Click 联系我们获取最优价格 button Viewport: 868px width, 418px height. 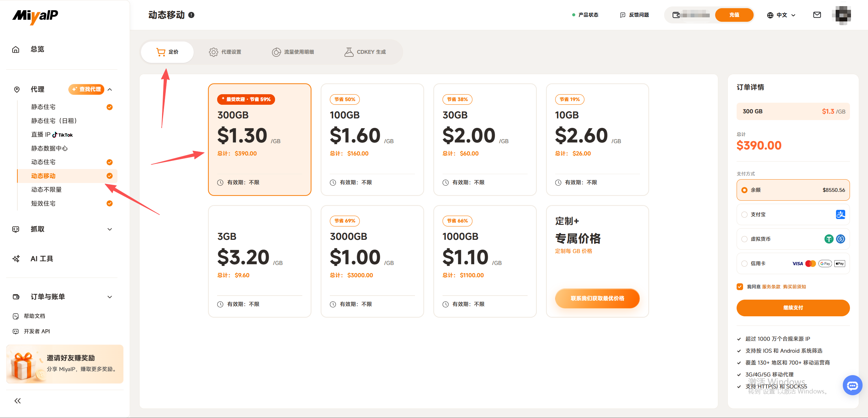click(597, 298)
